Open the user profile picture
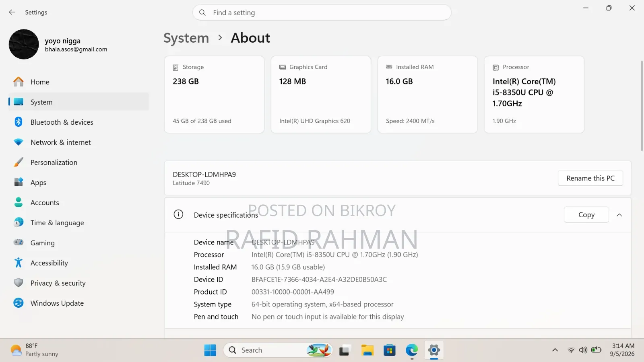The width and height of the screenshot is (644, 362). click(24, 44)
